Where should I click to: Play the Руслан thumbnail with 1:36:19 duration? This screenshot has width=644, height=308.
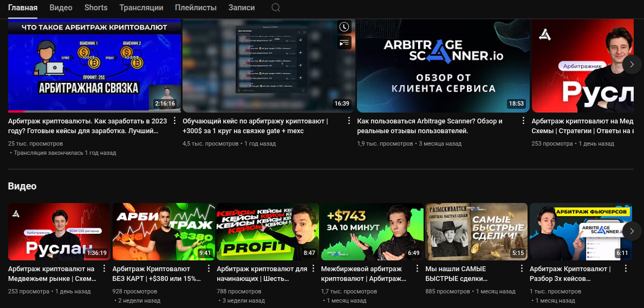click(59, 232)
